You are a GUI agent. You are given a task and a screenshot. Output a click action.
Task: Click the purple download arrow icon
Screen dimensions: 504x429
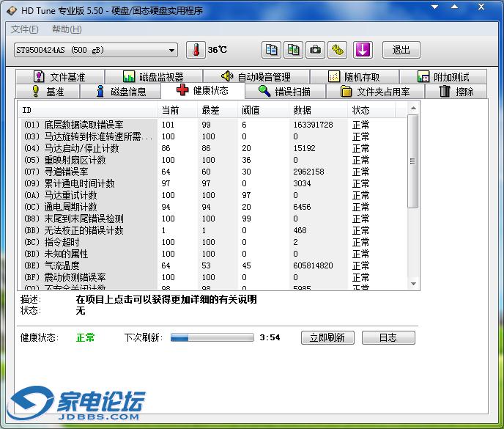(x=363, y=50)
